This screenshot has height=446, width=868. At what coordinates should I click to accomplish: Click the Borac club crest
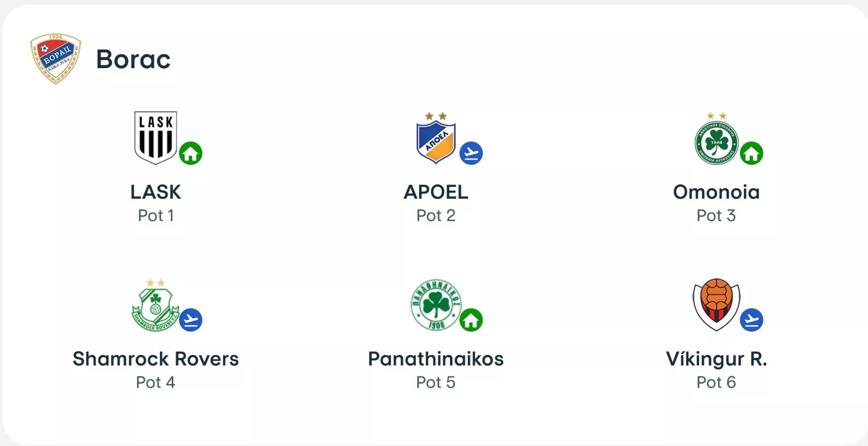56,59
